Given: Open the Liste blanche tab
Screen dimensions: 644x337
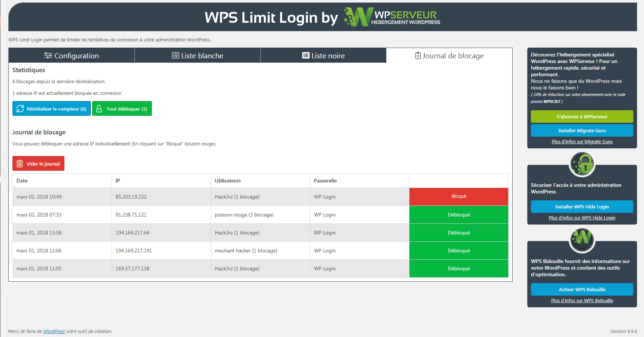Looking at the screenshot, I should 198,55.
